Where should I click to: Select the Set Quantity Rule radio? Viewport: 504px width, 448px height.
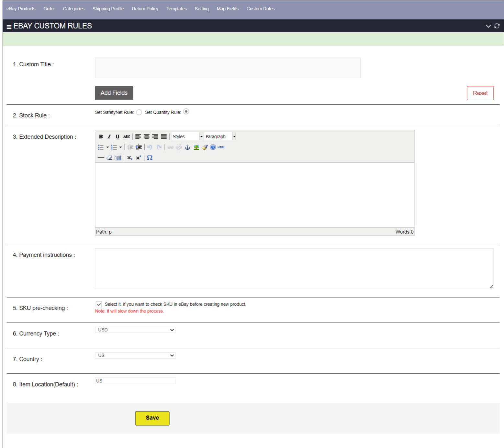coord(186,112)
